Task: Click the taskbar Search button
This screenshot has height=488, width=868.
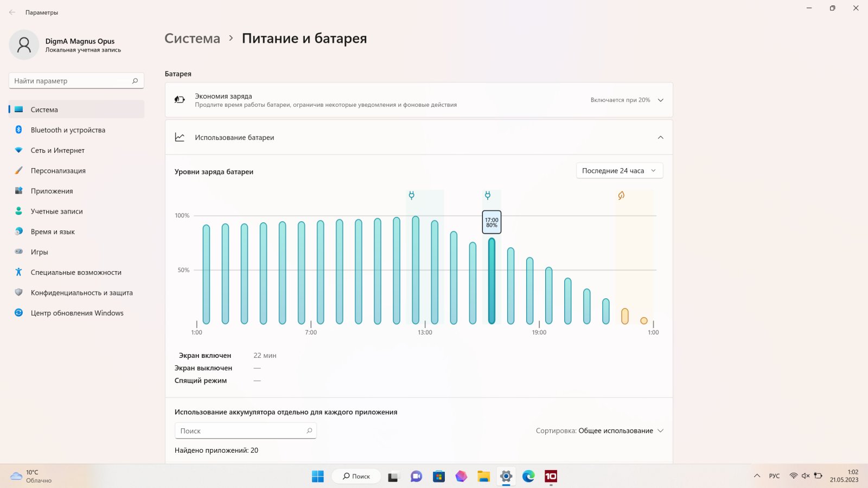Action: [x=356, y=476]
